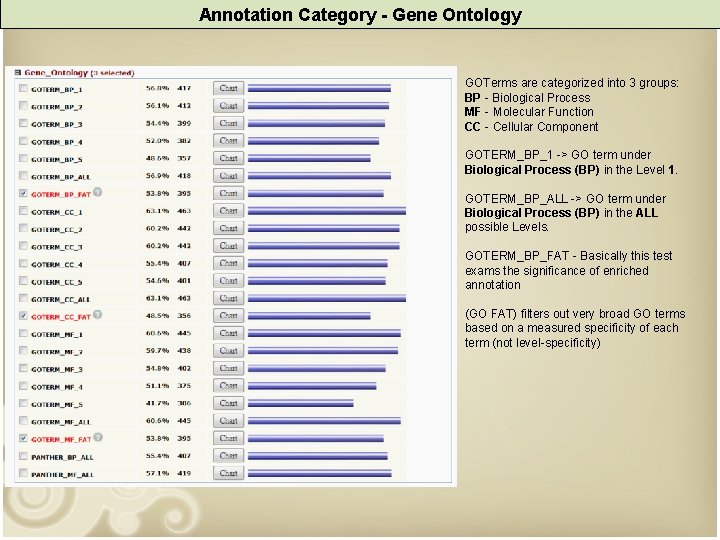Enable the PANTHER_BP_ALL checkbox
The image size is (720, 540).
tap(23, 456)
